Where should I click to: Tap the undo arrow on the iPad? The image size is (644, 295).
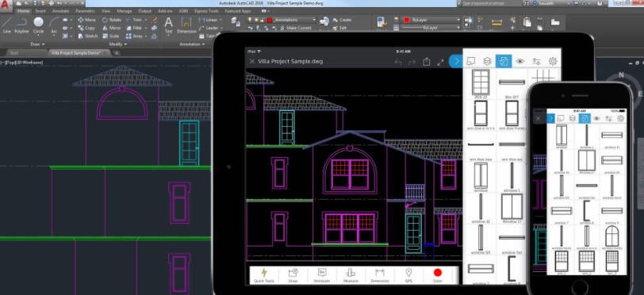(x=397, y=62)
